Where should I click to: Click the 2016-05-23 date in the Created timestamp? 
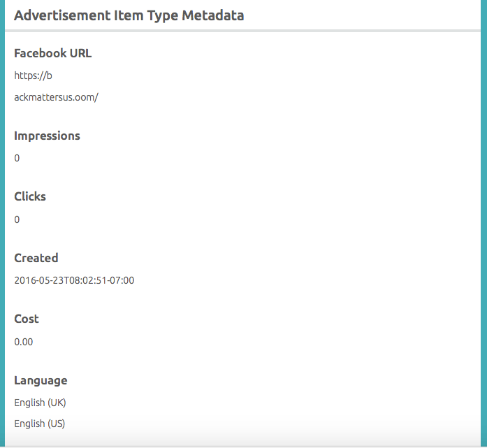pos(37,280)
